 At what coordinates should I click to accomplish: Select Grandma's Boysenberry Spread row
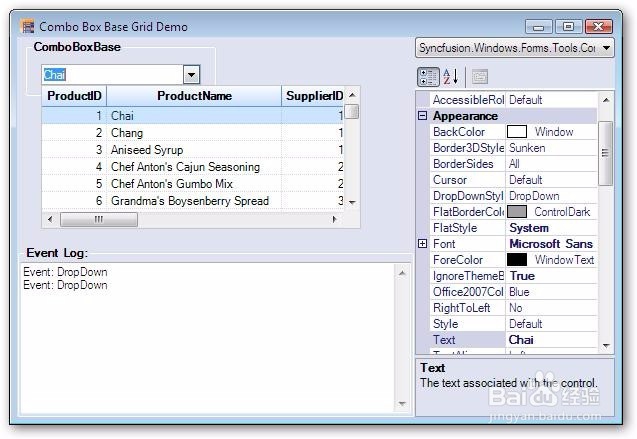[x=193, y=201]
